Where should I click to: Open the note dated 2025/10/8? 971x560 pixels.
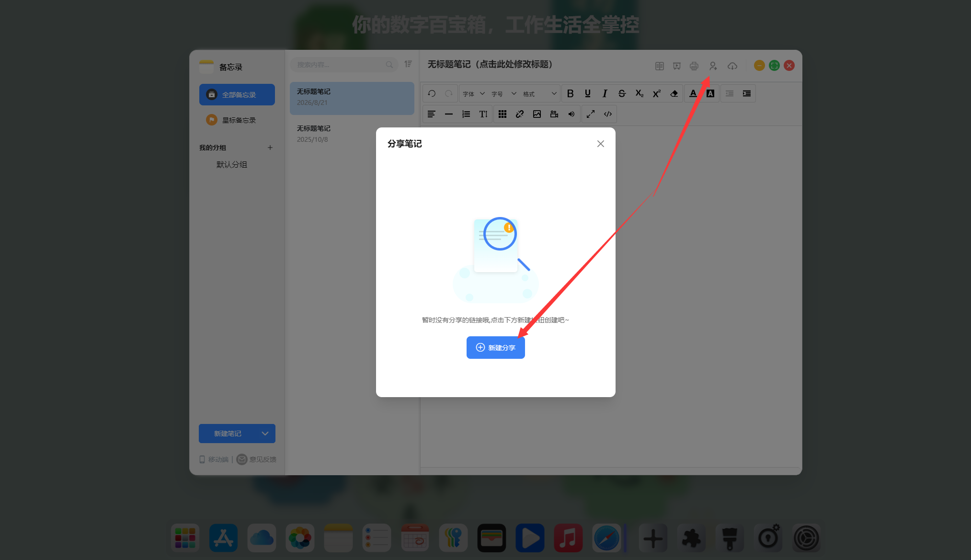352,134
